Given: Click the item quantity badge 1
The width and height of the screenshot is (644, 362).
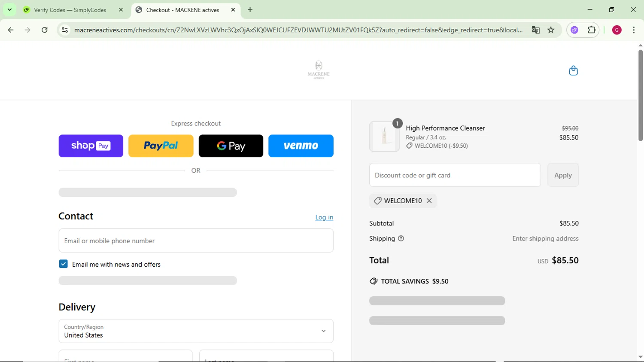Looking at the screenshot, I should tap(398, 124).
